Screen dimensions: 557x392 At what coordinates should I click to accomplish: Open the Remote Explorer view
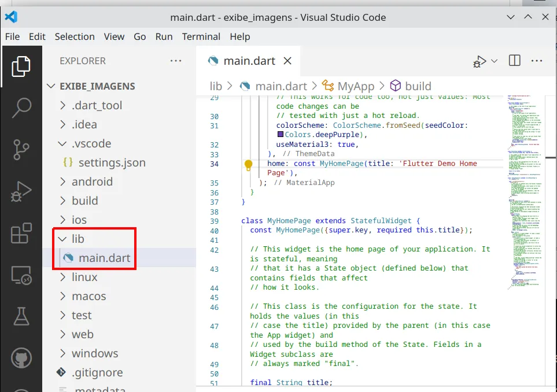pyautogui.click(x=21, y=275)
